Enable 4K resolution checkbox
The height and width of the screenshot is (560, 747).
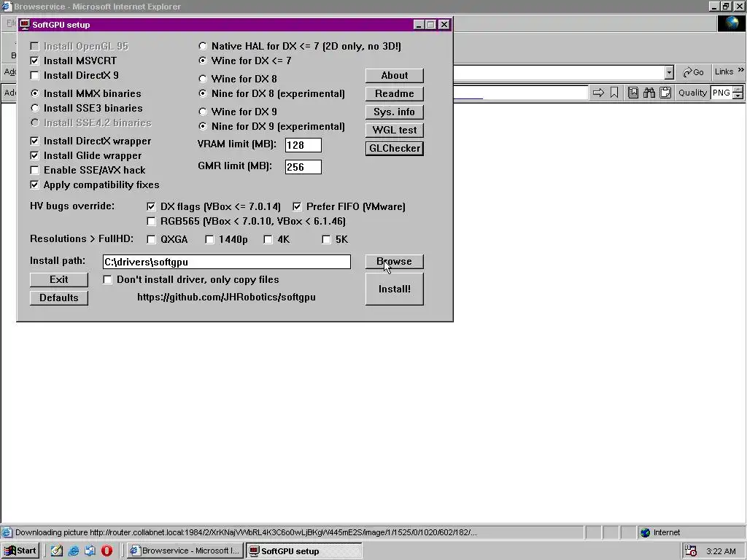(268, 239)
